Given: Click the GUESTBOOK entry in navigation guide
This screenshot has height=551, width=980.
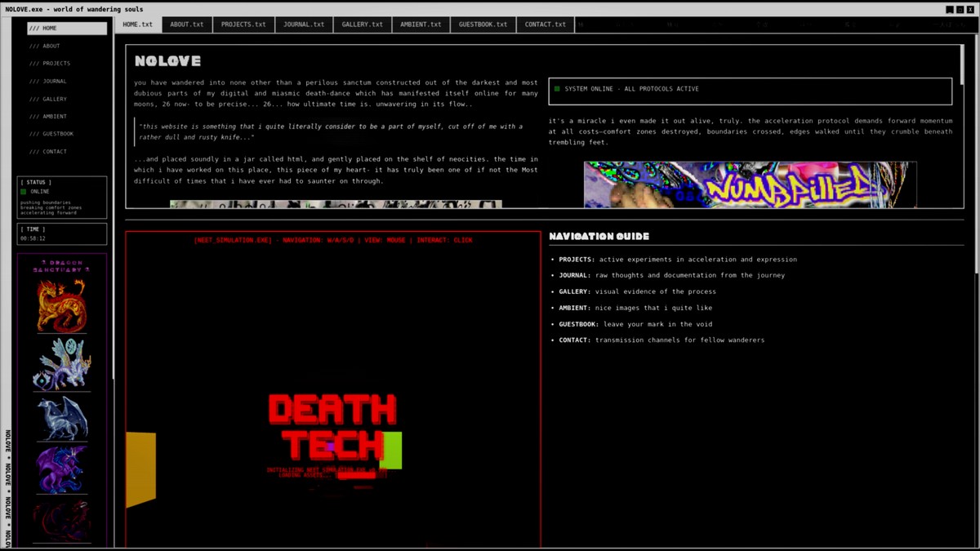Looking at the screenshot, I should coord(635,324).
